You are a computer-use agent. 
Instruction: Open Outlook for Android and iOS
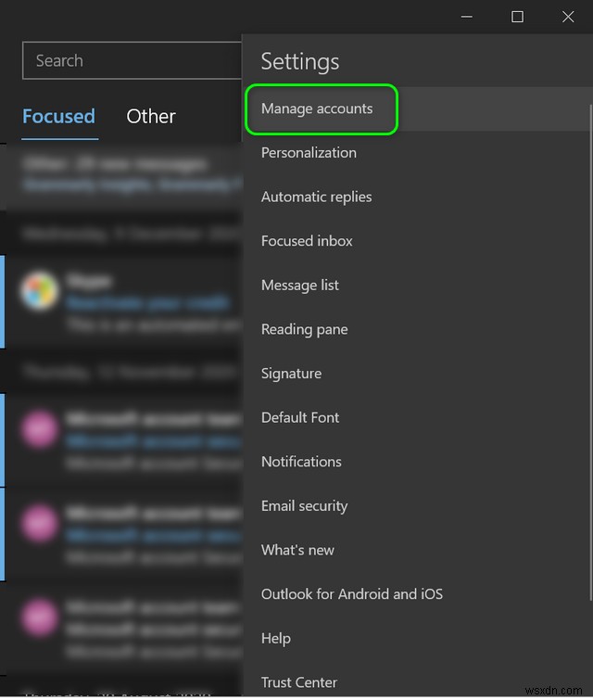[x=352, y=594]
